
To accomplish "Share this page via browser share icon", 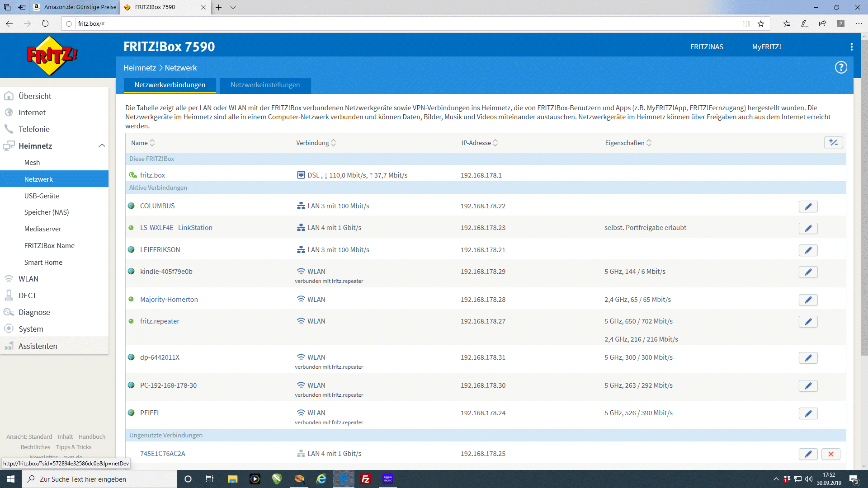I will pos(822,23).
